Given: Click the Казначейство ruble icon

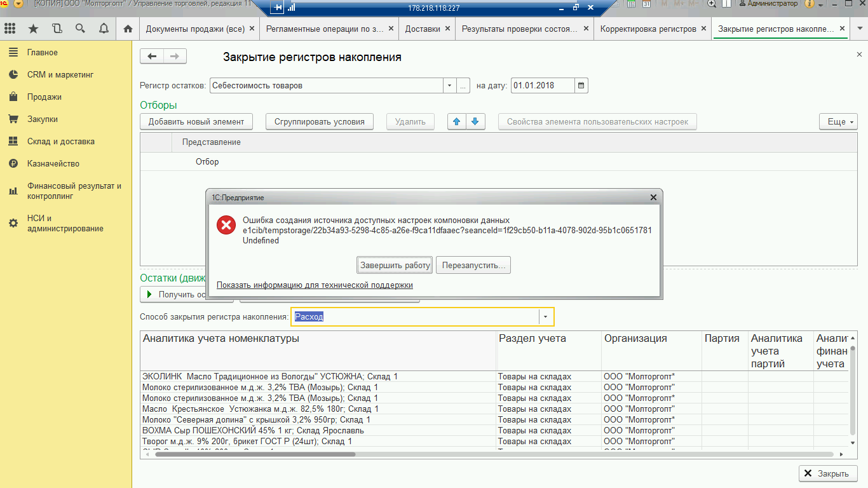Looking at the screenshot, I should (13, 164).
